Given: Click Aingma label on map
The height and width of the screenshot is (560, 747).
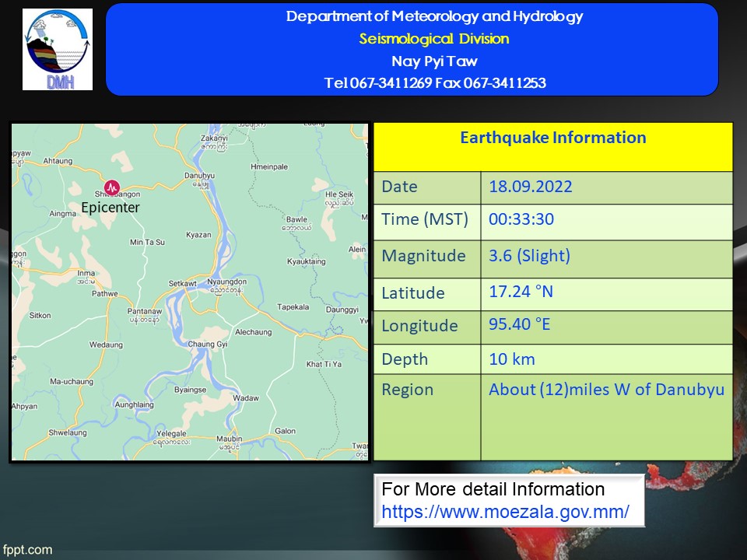Looking at the screenshot, I should 62,214.
